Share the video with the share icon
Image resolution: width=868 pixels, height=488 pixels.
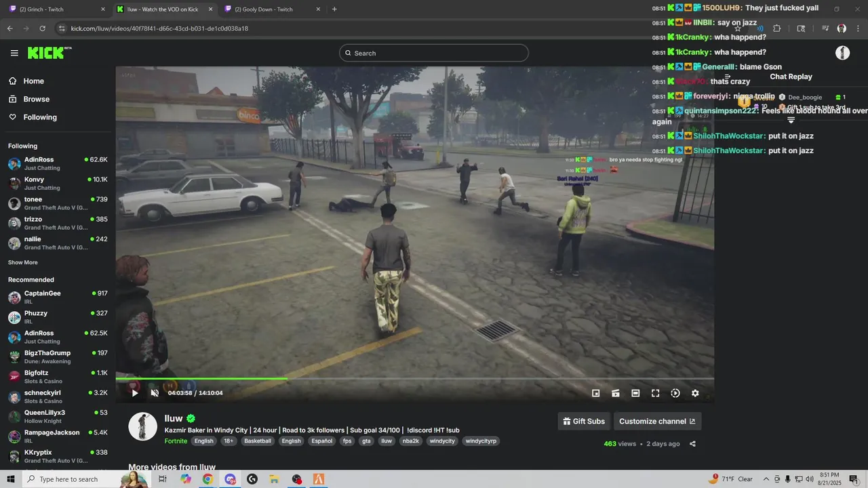[x=692, y=444]
